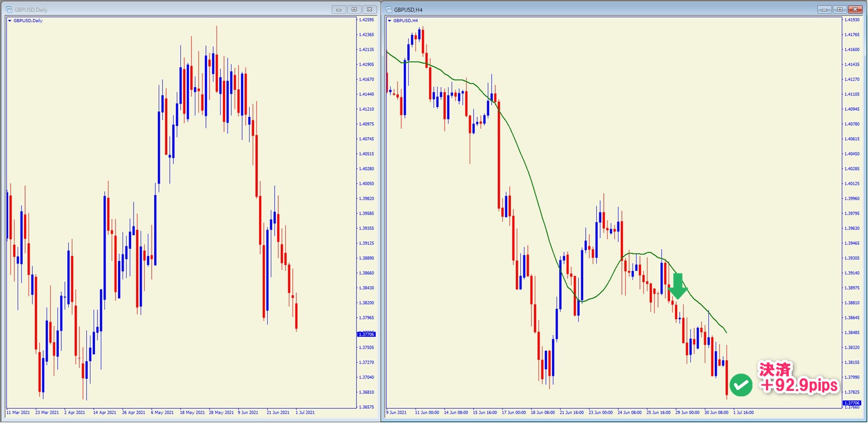The width and height of the screenshot is (868, 423).
Task: Click the 9 Jun 2021 date on H4 timeline
Action: click(x=396, y=412)
